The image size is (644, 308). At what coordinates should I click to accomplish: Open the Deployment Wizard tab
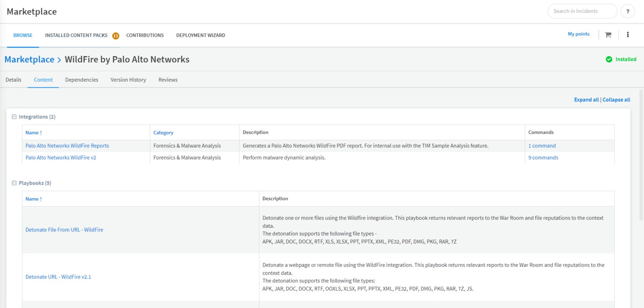(200, 35)
